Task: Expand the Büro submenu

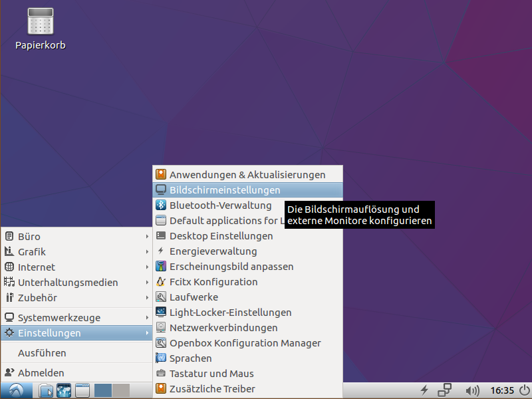Action: click(76, 236)
